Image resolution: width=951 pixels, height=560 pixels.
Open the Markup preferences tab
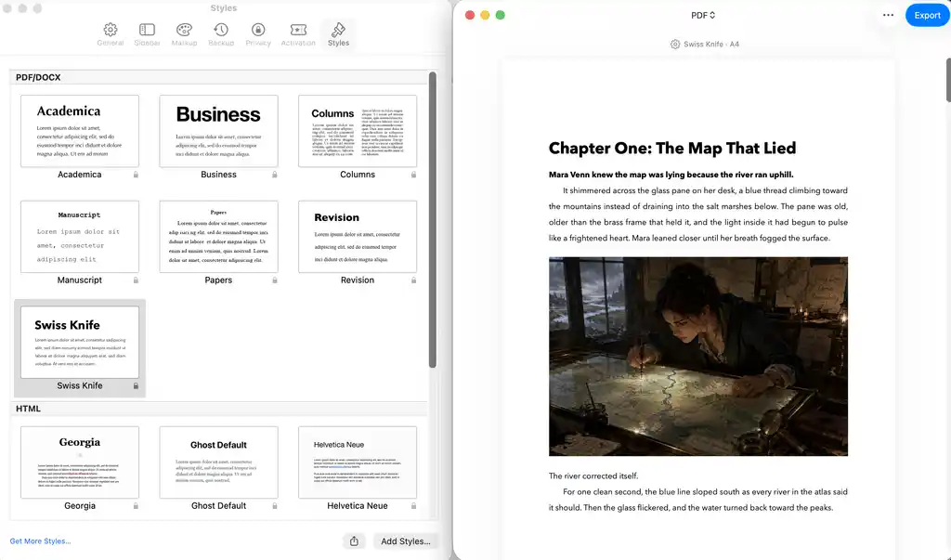[x=184, y=34]
